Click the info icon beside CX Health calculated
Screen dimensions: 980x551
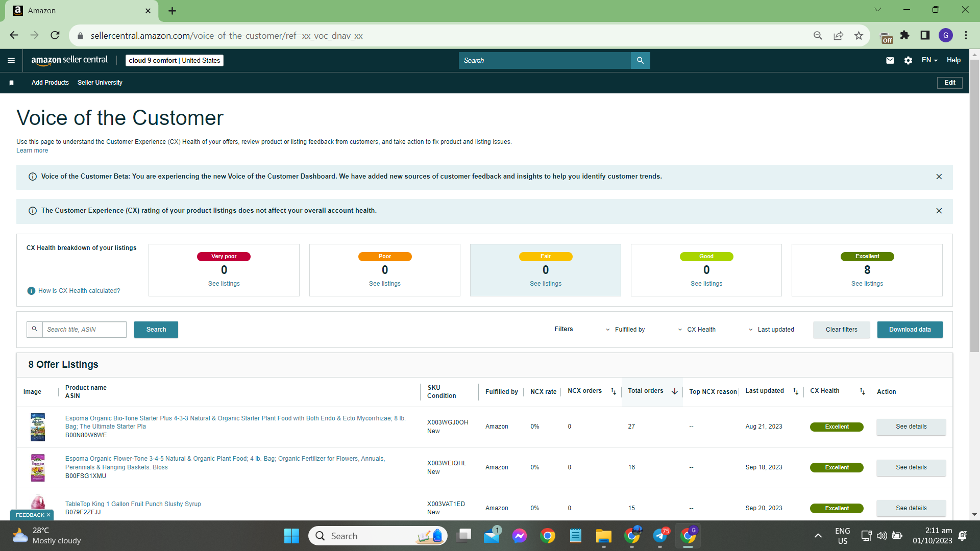tap(31, 291)
